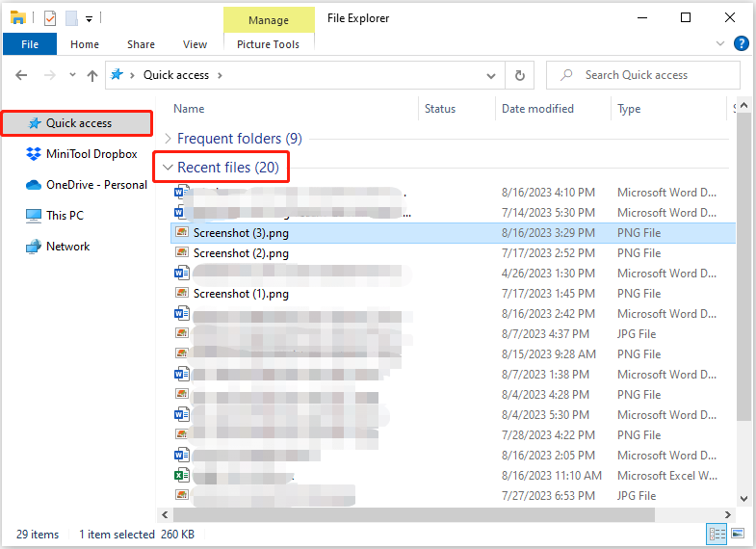Open the Customize Quick Access Toolbar dropdown
Screen dimensions: 756x549
[90, 19]
